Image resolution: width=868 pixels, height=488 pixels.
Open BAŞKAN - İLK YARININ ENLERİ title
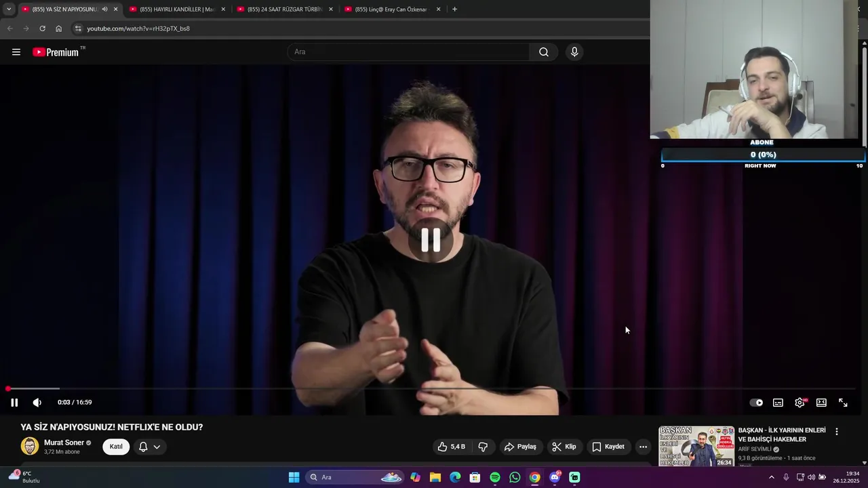pos(782,434)
